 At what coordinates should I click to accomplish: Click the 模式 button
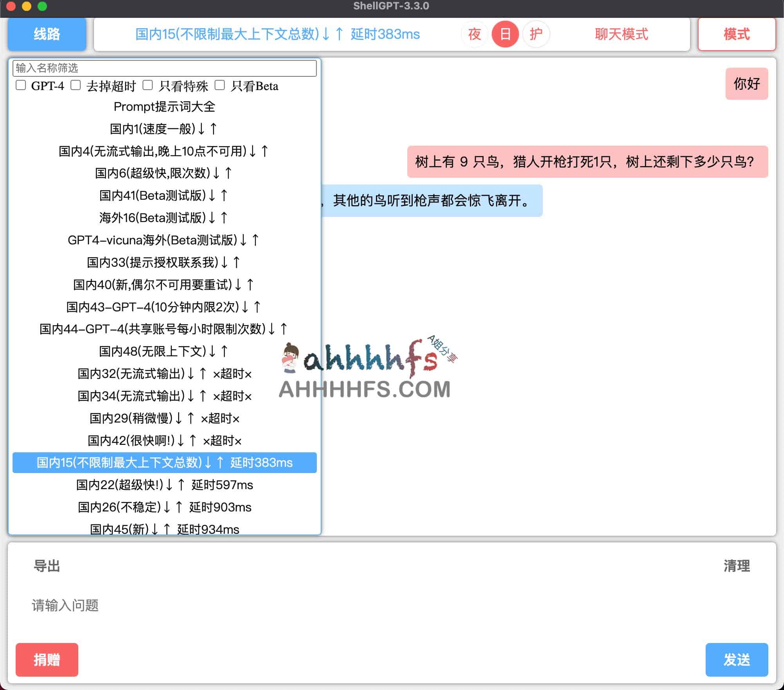click(x=736, y=34)
